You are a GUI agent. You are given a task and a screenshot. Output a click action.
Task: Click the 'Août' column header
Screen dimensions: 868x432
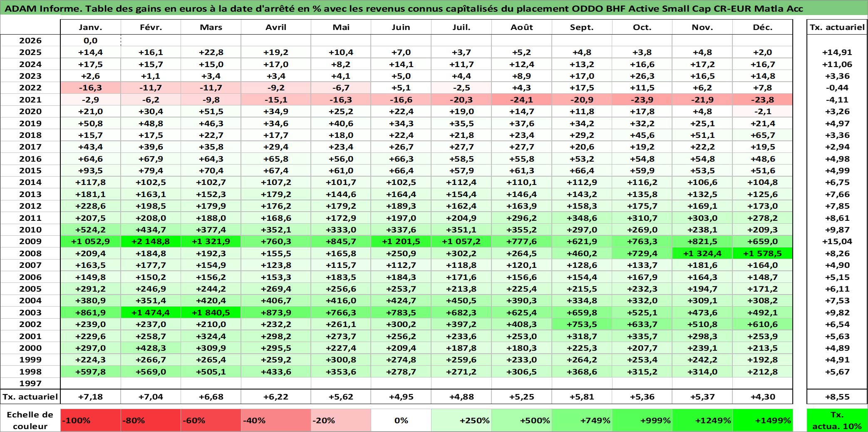522,27
